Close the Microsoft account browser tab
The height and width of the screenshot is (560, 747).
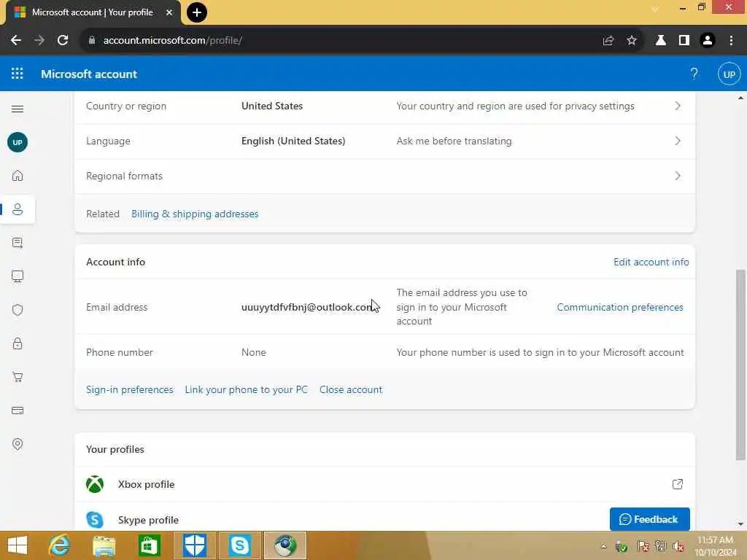coord(169,12)
